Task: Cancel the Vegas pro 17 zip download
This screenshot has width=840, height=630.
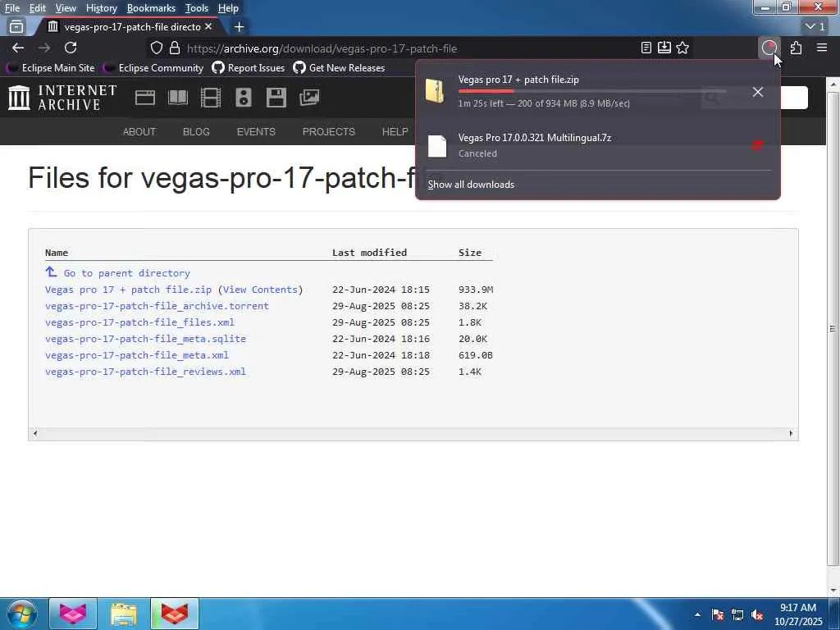Action: coord(757,92)
